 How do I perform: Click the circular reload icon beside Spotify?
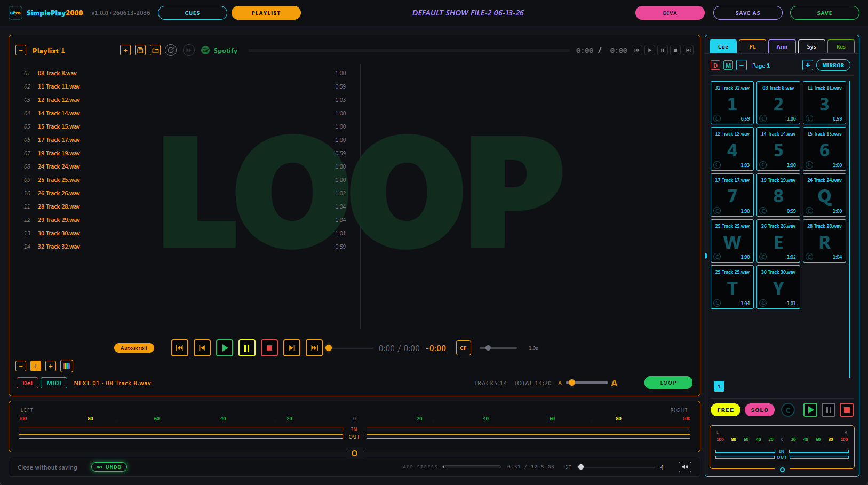pos(171,50)
